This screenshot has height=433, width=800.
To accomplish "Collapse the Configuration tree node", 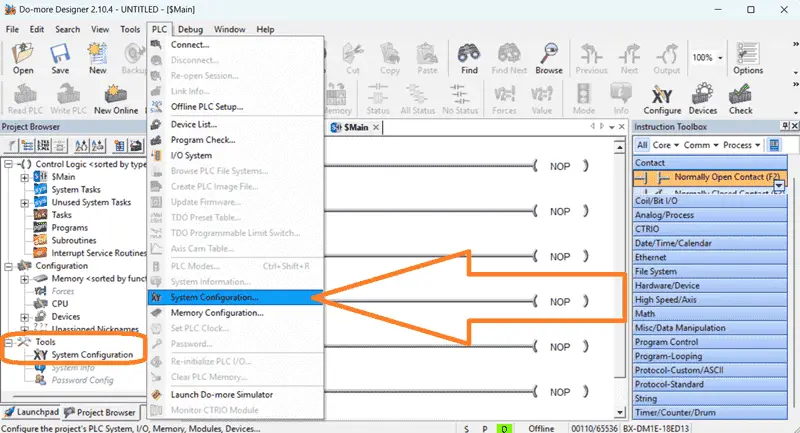I will coord(8,266).
